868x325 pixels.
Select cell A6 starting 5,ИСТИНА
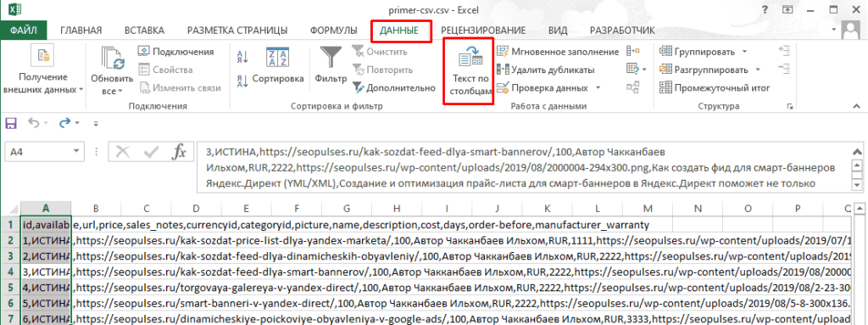pos(46,304)
